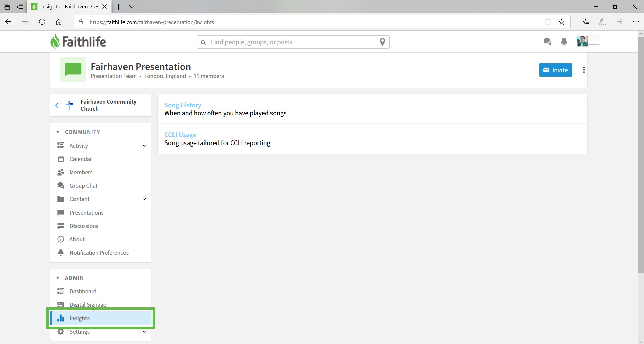The height and width of the screenshot is (344, 644).
Task: Select Insights in admin menu
Action: coord(101,318)
